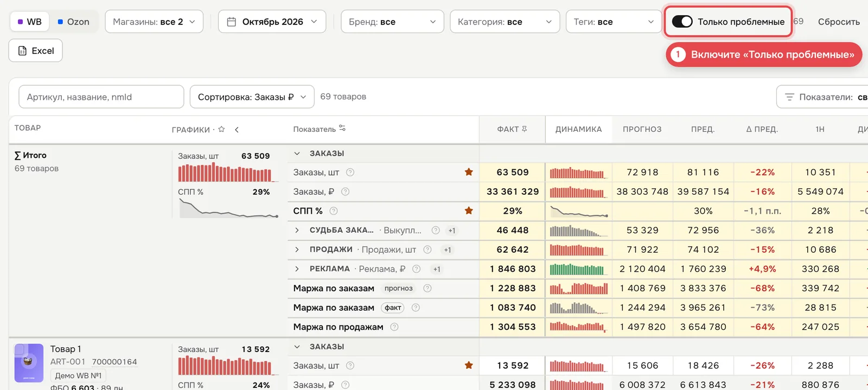Toggle the favorite star on Итого «Заказы, шт»
This screenshot has width=868, height=390.
click(469, 172)
